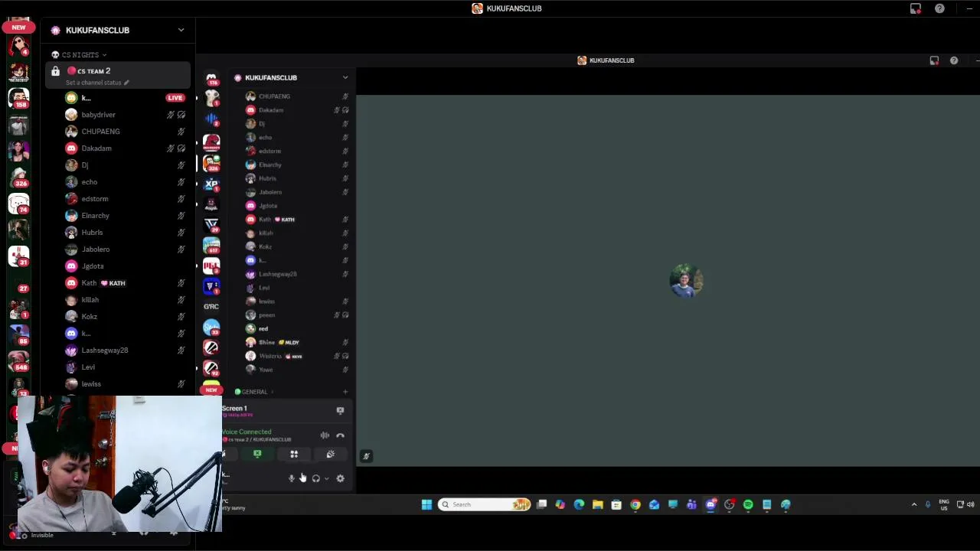The width and height of the screenshot is (980, 551).
Task: Click GRC server icon in streamed rail
Action: pyautogui.click(x=211, y=306)
